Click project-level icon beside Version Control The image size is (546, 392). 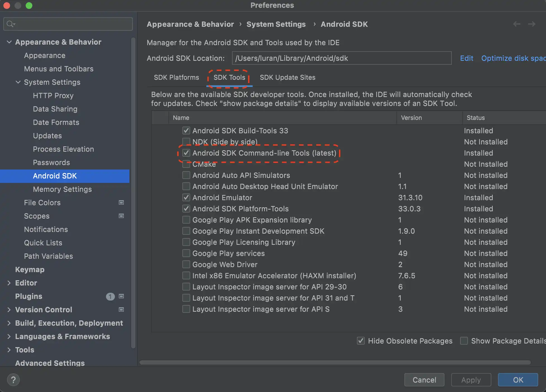[x=121, y=310]
